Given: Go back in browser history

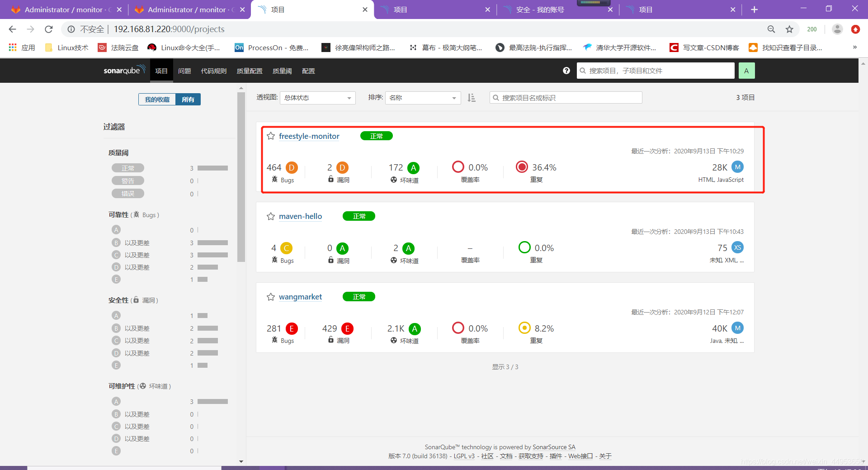Looking at the screenshot, I should (13, 29).
